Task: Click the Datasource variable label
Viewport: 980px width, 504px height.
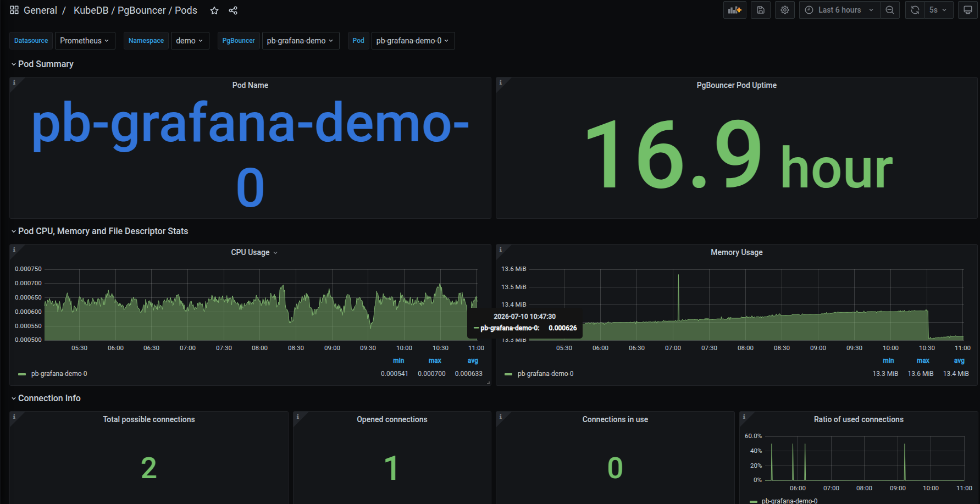Action: point(31,41)
